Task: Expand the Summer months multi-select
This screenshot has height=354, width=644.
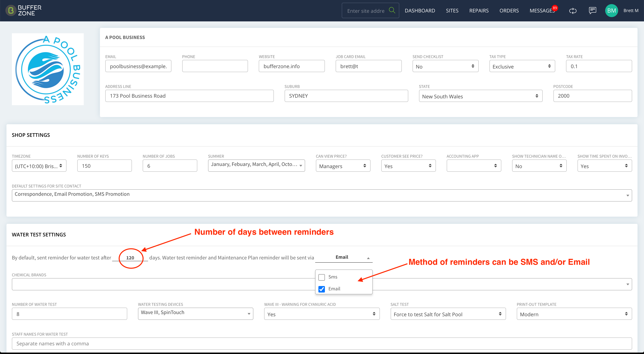Action: (256, 165)
